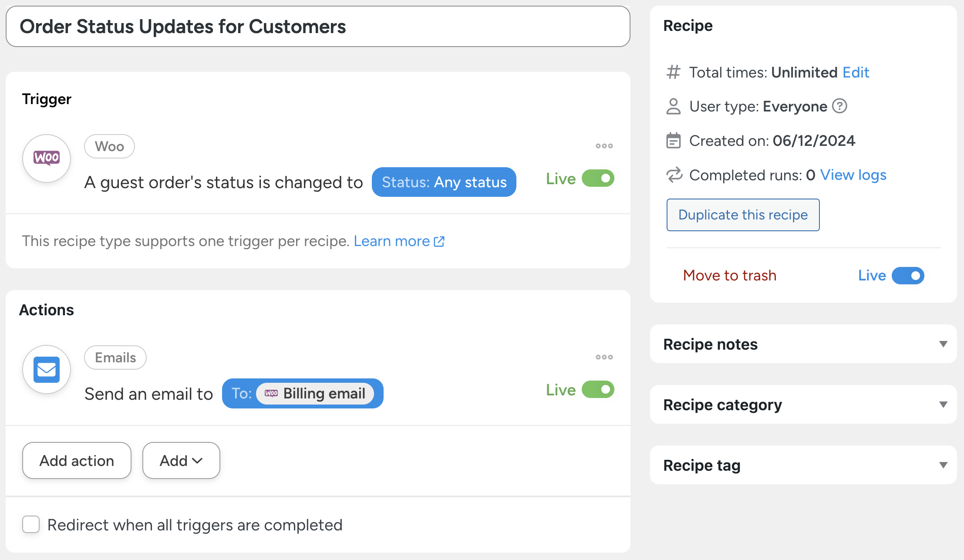Open the email action's three-dot menu

tap(604, 357)
